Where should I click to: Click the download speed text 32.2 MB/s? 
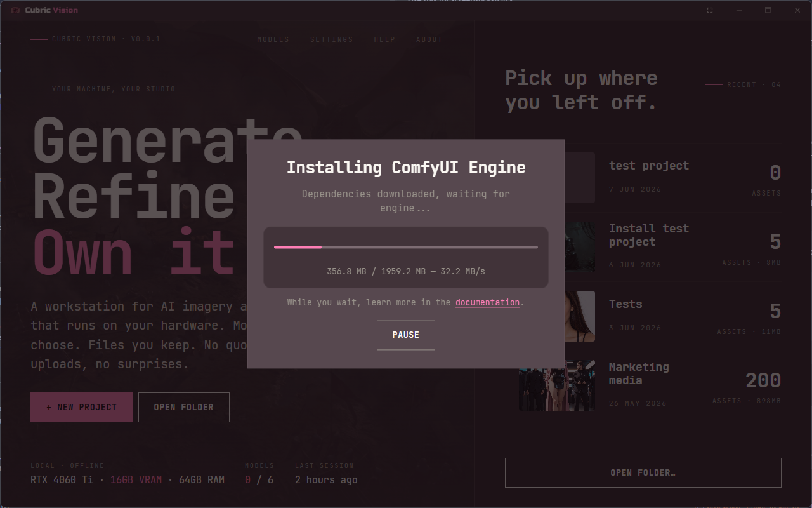tap(462, 272)
